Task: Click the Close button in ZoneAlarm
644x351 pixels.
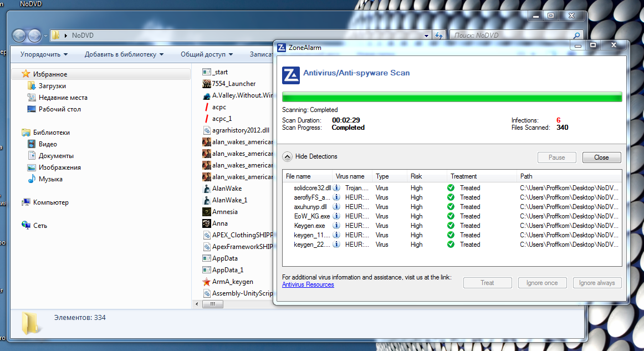Action: click(601, 157)
